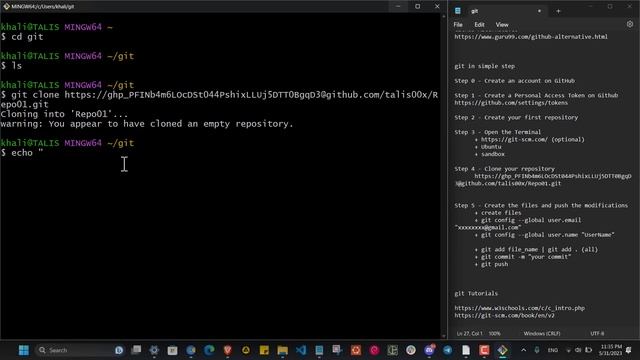
Task: Click the white document icon in taskbar
Action: [466, 350]
